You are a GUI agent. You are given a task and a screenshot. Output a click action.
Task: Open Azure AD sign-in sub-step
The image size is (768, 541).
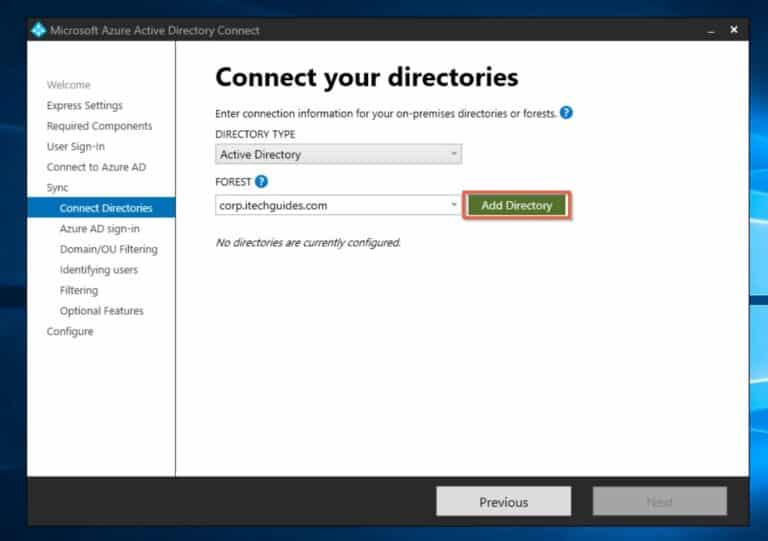tap(99, 229)
